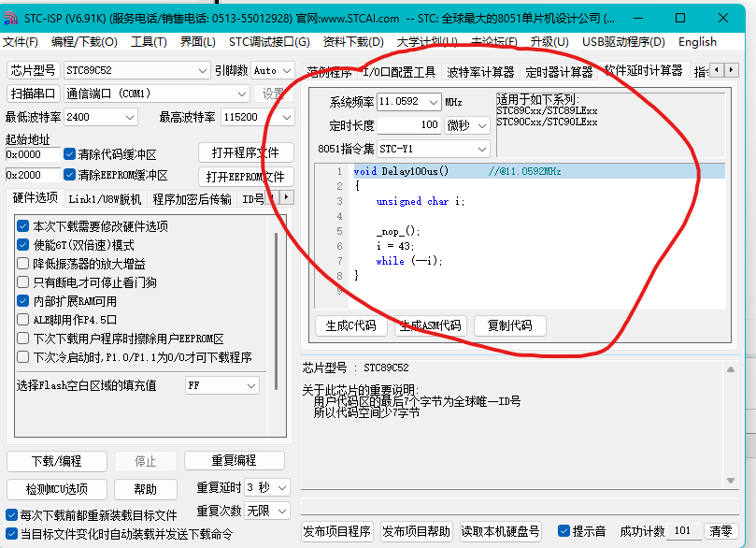Open 系统频率 11.0592 dropdown

(408, 102)
